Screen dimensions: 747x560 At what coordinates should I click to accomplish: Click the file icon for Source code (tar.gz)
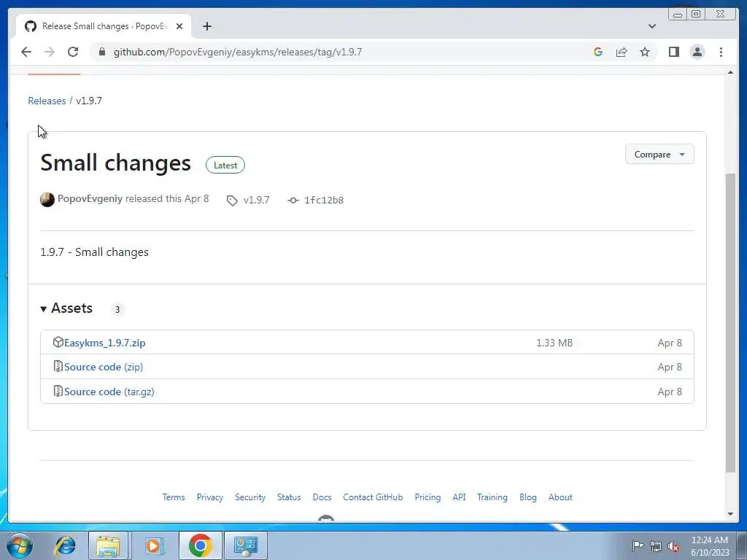click(x=58, y=392)
